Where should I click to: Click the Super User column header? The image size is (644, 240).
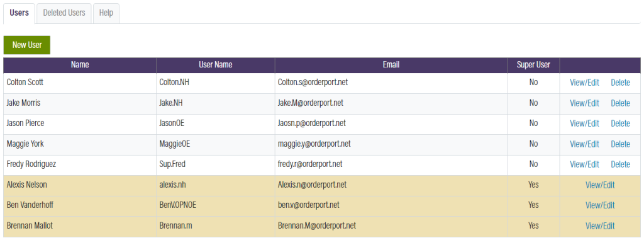(x=533, y=65)
